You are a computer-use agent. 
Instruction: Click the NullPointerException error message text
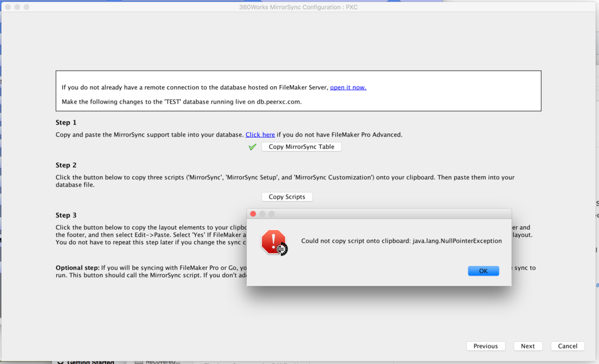point(401,241)
